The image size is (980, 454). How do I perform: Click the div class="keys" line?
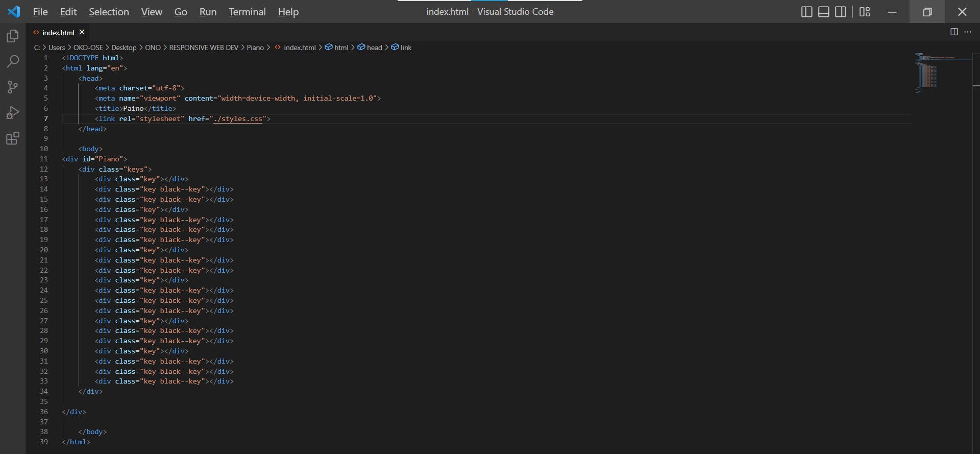[115, 169]
